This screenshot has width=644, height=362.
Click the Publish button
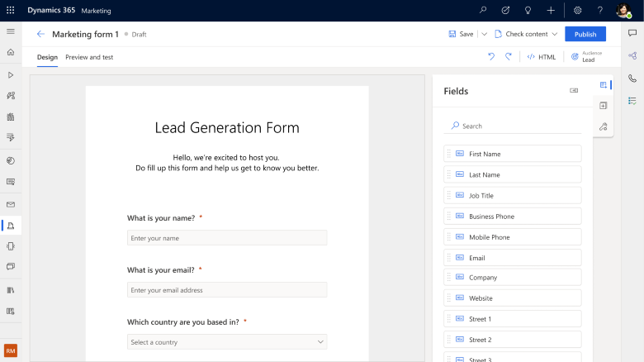pos(585,34)
